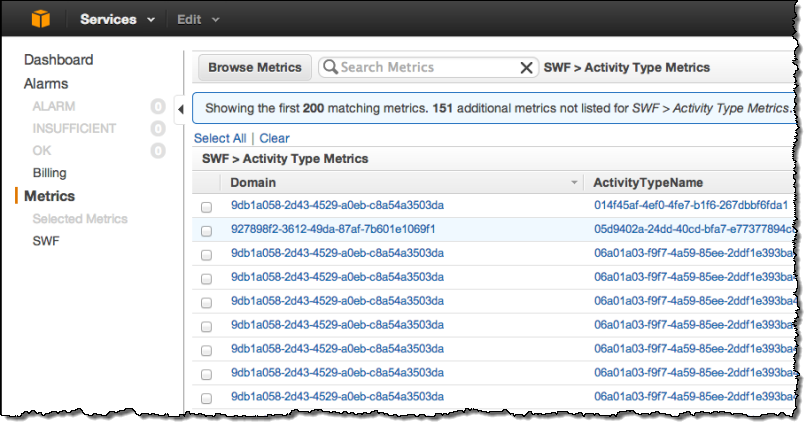Check the box for domain 927898f2-3612-49da
Image resolution: width=810 pixels, height=427 pixels.
click(x=206, y=231)
